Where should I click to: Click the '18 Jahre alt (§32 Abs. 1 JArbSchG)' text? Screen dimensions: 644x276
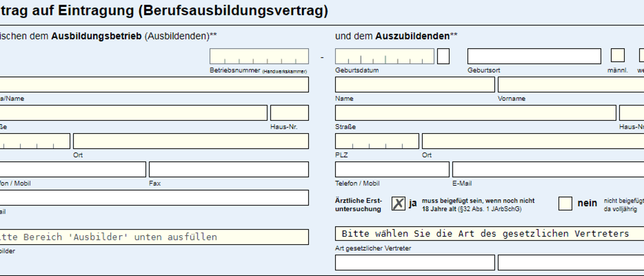point(472,209)
